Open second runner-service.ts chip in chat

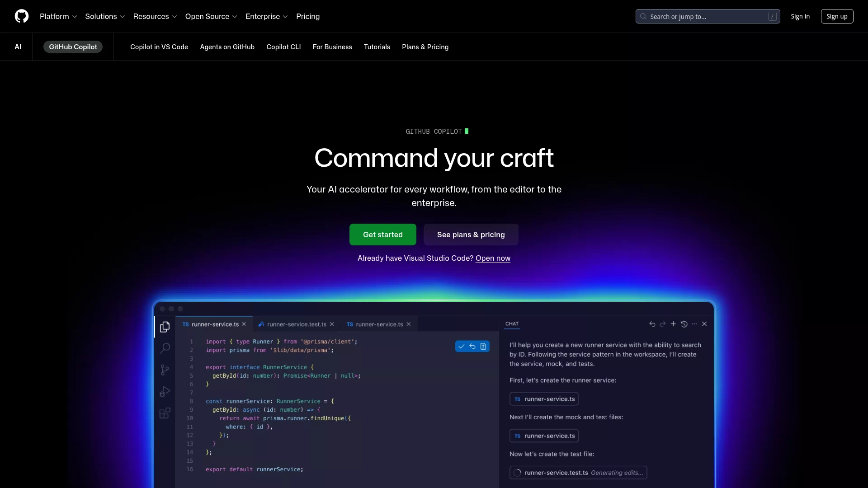tap(544, 436)
